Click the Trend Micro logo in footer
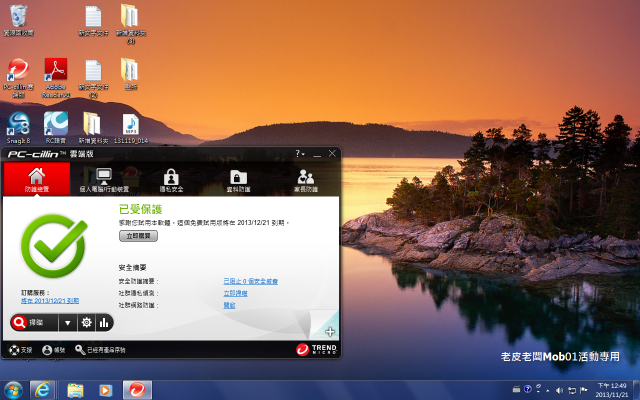This screenshot has height=400, width=640. (x=316, y=349)
